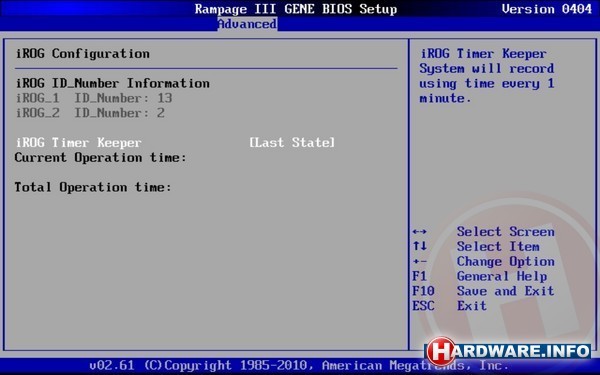Click the Change Option hint text
This screenshot has width=600, height=375.
(x=505, y=261)
